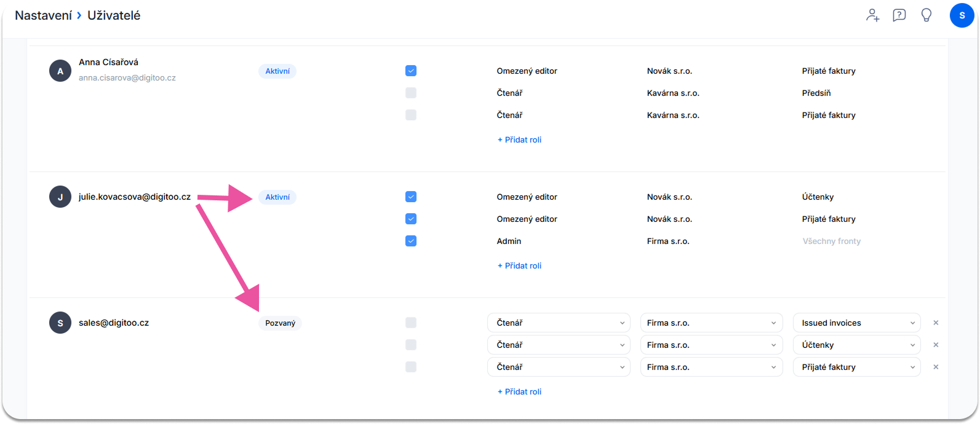Click the Pozvaný status badge
The width and height of the screenshot is (980, 424).
(x=280, y=323)
